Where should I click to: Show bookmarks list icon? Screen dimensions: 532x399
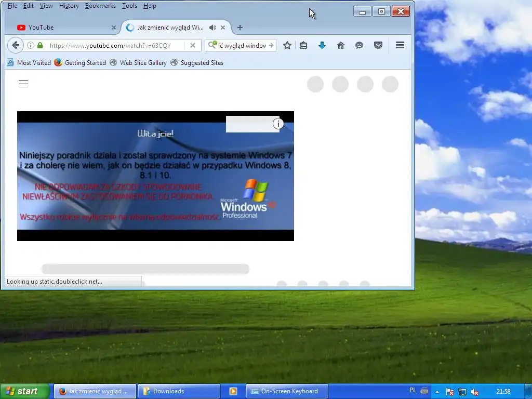coord(303,45)
